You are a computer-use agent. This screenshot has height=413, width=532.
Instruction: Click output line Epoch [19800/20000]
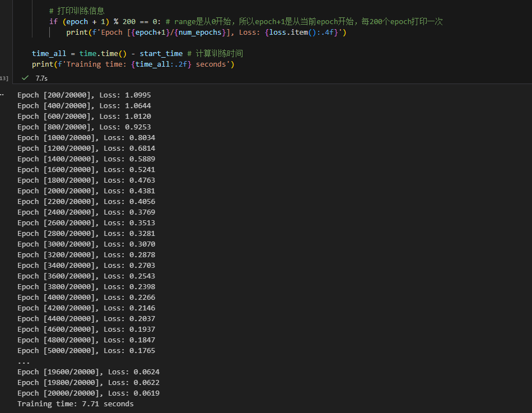pos(88,382)
